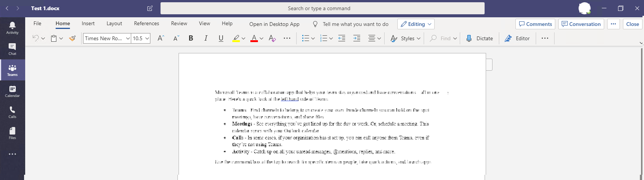Screen dimensions: 644x180
Task: Expand bullet library dropdown arrow
Action: 313,38
